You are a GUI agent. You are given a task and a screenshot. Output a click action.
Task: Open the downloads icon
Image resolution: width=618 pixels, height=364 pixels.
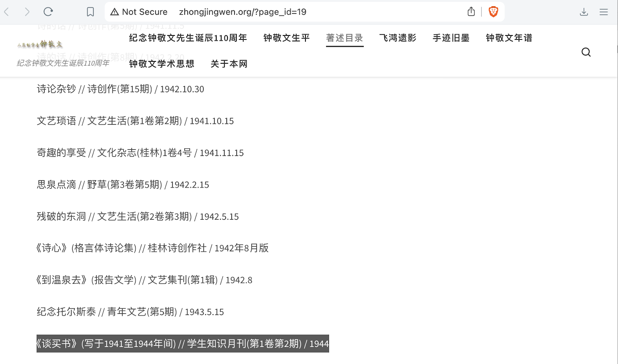point(584,12)
